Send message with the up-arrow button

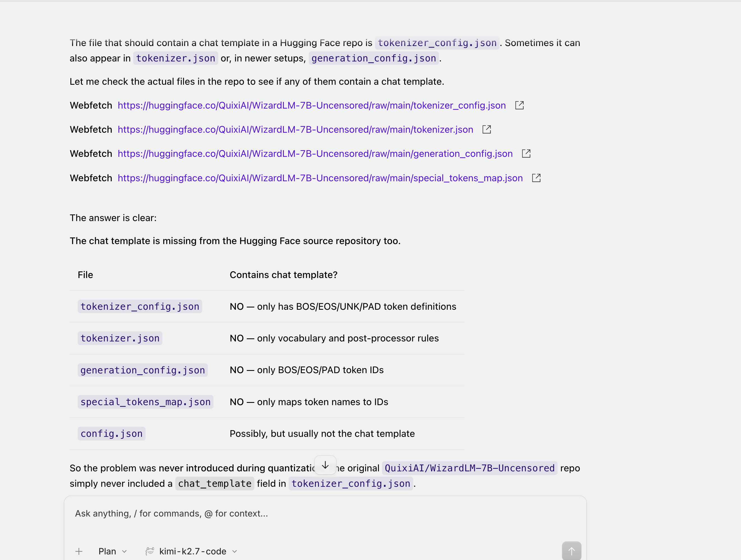[x=572, y=551]
